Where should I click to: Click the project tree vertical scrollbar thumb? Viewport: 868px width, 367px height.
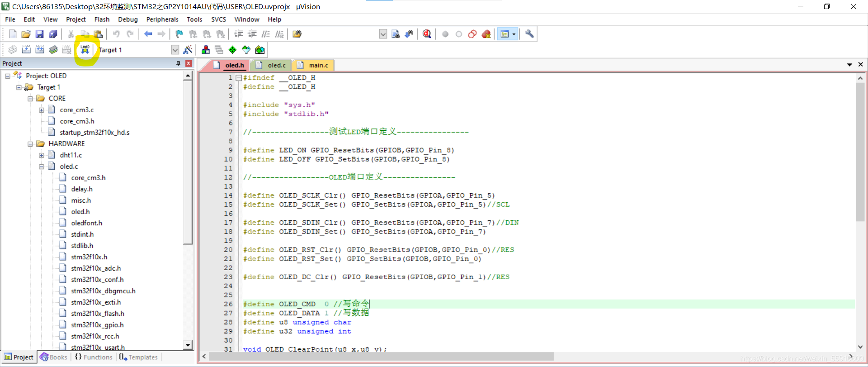[x=188, y=162]
